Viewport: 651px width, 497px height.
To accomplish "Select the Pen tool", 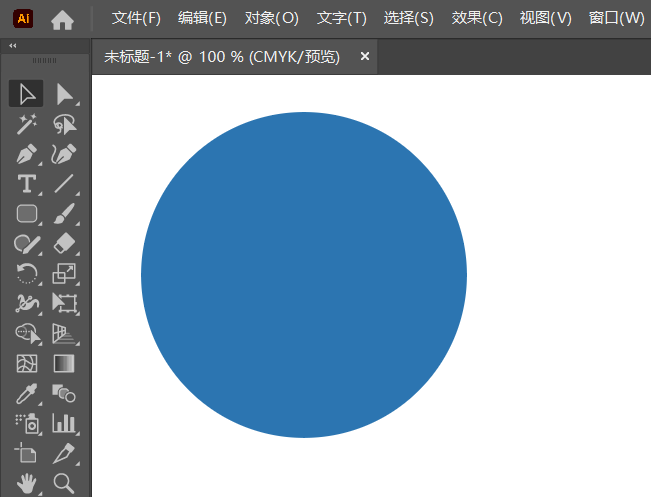I will 26,154.
